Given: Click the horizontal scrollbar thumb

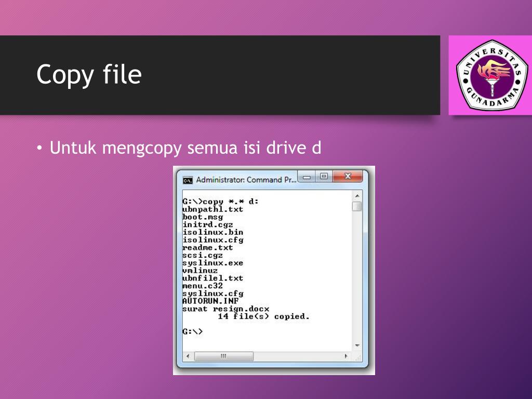Looking at the screenshot, I should 223,356.
